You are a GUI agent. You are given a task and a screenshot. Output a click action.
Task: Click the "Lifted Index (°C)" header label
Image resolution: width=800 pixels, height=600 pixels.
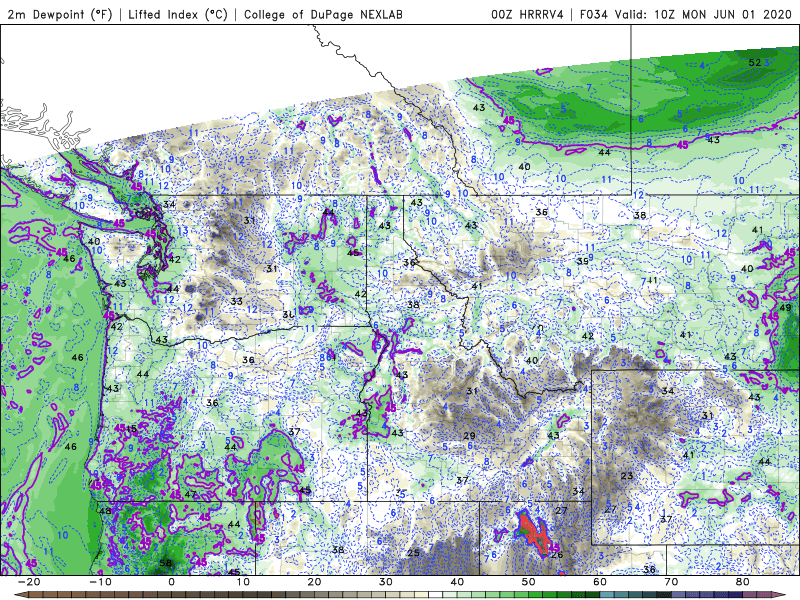tap(178, 14)
